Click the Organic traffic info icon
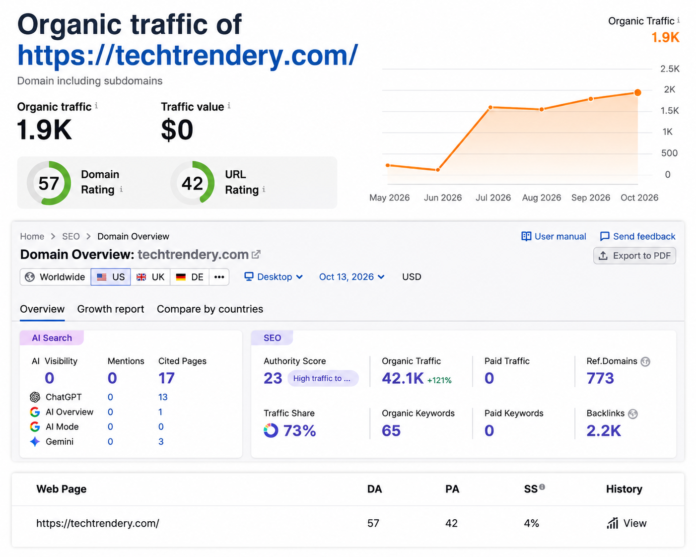The height and width of the screenshot is (557, 696). 96,106
